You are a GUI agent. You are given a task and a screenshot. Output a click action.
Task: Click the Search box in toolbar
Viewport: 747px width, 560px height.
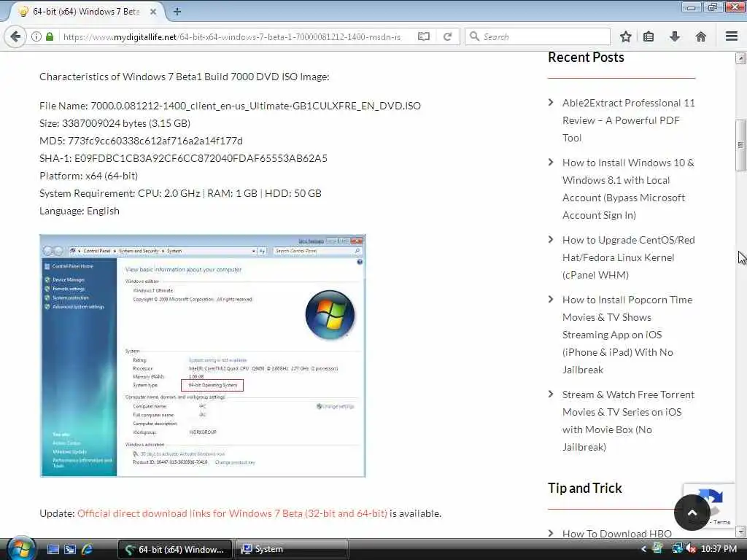538,36
